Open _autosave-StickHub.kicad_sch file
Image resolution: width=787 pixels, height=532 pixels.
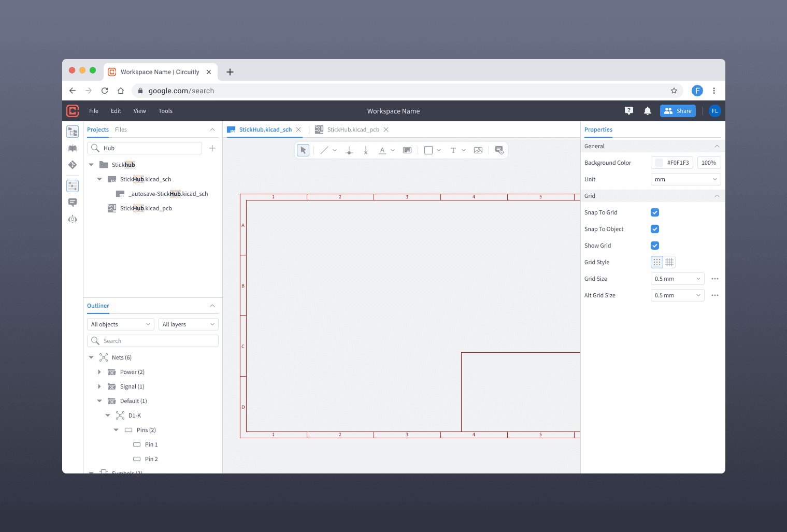(168, 194)
